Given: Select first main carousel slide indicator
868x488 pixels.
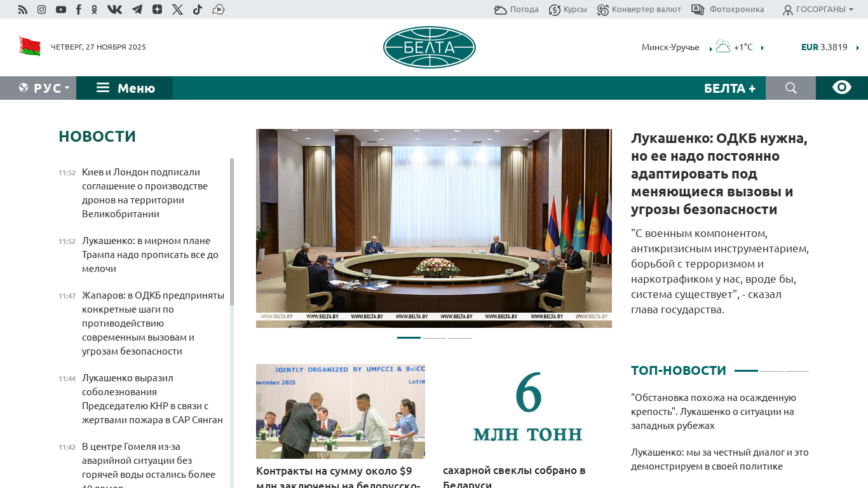Looking at the screenshot, I should tap(409, 338).
